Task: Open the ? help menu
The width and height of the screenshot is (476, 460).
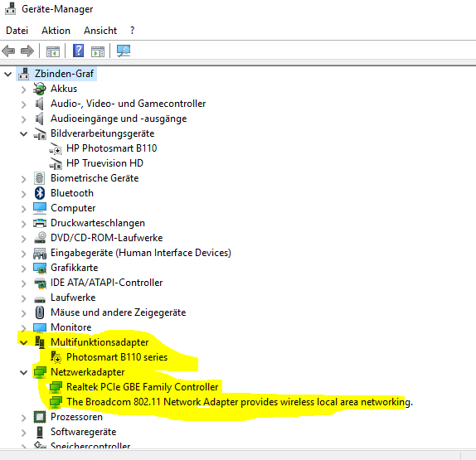Action: coord(132,31)
